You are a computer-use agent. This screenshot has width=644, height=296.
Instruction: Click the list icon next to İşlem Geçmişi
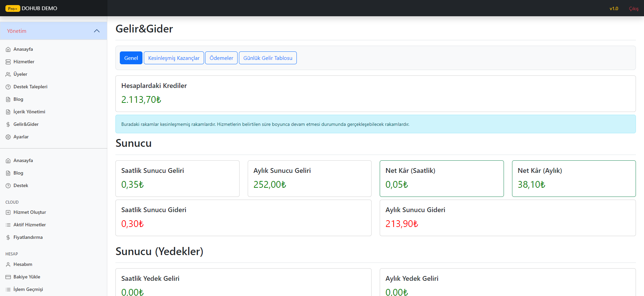tap(8, 290)
